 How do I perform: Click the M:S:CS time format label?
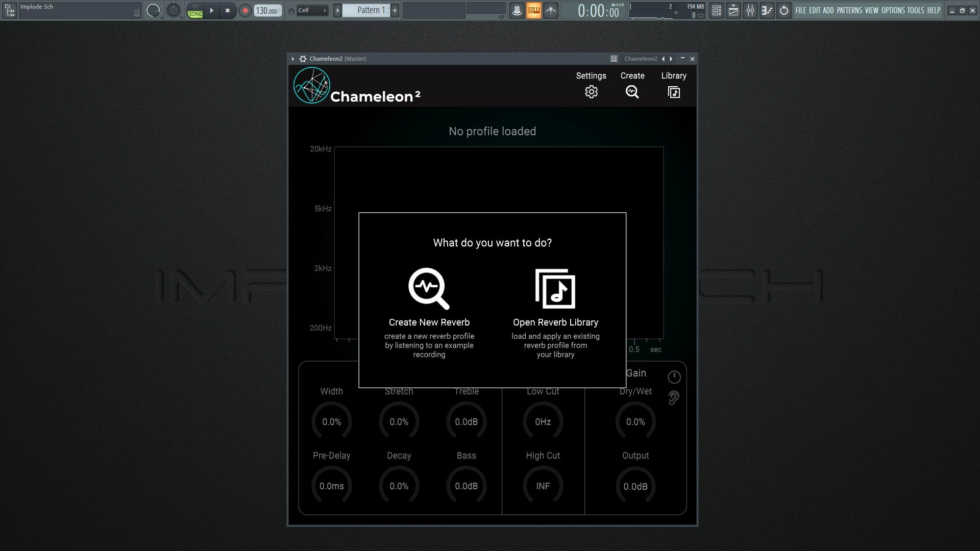[618, 5]
